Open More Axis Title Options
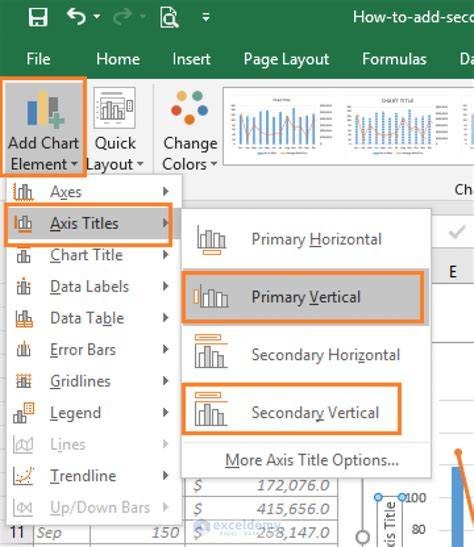The height and width of the screenshot is (547, 474). pyautogui.click(x=312, y=460)
